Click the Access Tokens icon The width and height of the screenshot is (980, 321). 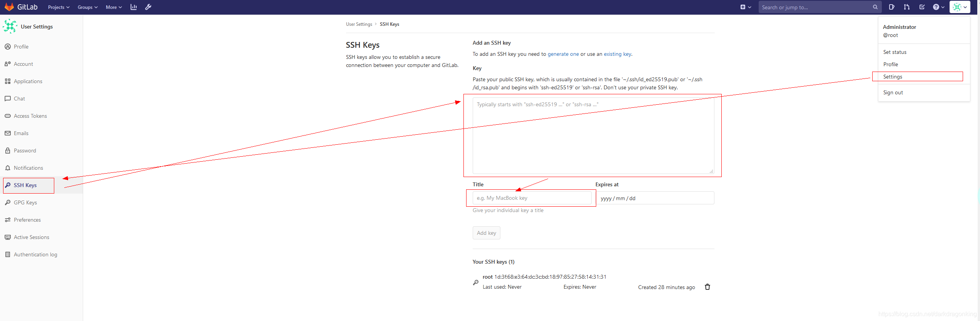click(8, 116)
